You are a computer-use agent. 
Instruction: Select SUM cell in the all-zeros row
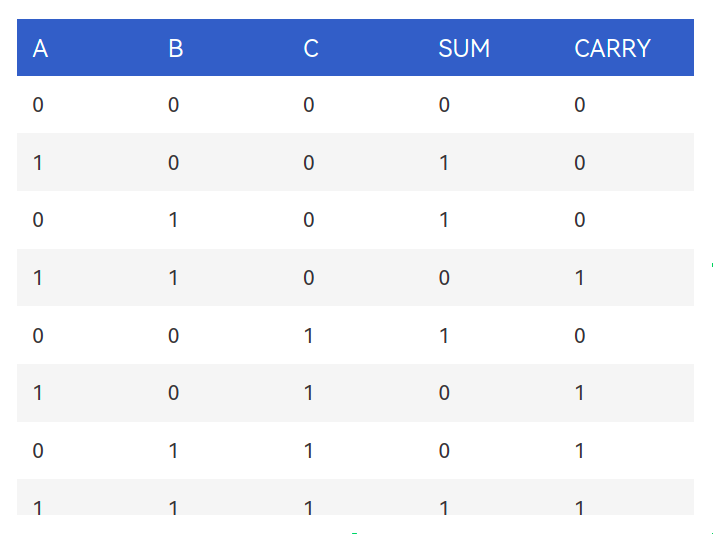coord(444,105)
